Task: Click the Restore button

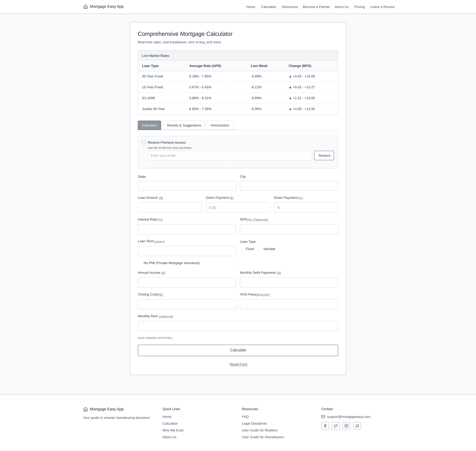Action: pyautogui.click(x=324, y=156)
